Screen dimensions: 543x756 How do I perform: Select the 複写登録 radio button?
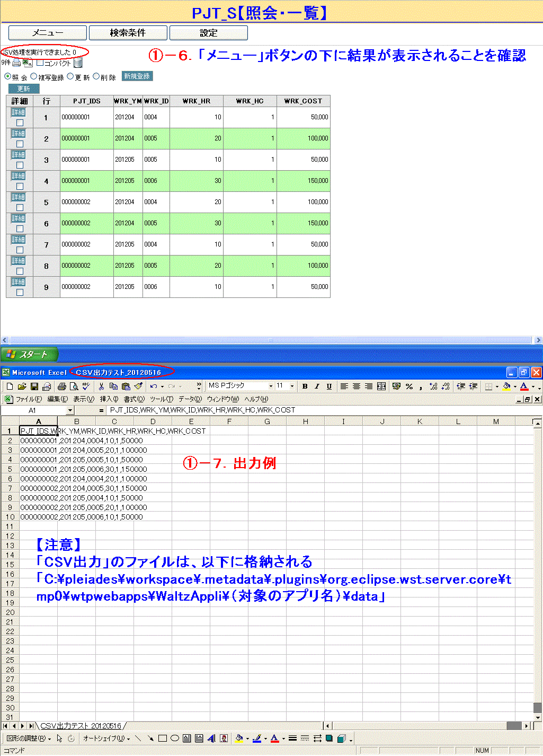click(x=34, y=76)
